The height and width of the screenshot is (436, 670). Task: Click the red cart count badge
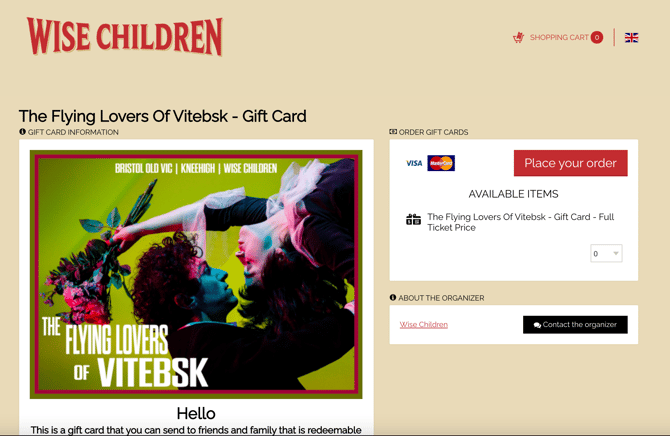pyautogui.click(x=597, y=38)
